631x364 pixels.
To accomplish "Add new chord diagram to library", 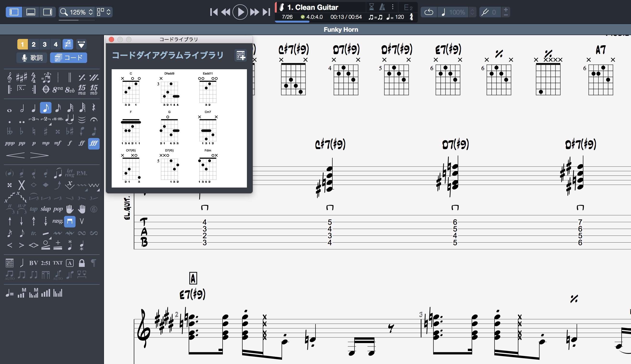I will tap(240, 55).
